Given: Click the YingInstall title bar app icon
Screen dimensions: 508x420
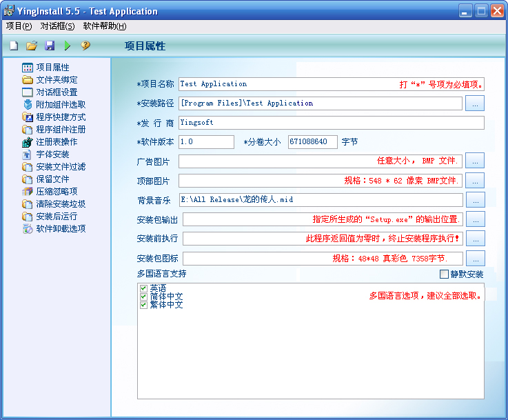Looking at the screenshot, I should click(9, 11).
